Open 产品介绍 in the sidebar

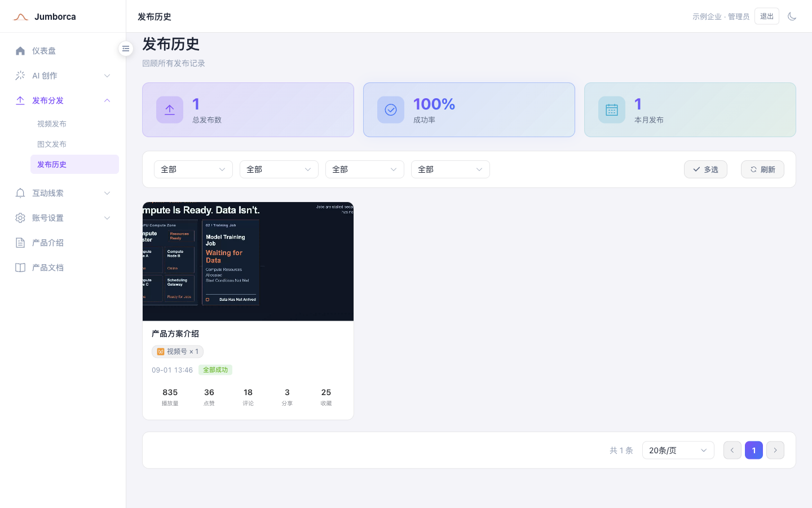coord(63,243)
